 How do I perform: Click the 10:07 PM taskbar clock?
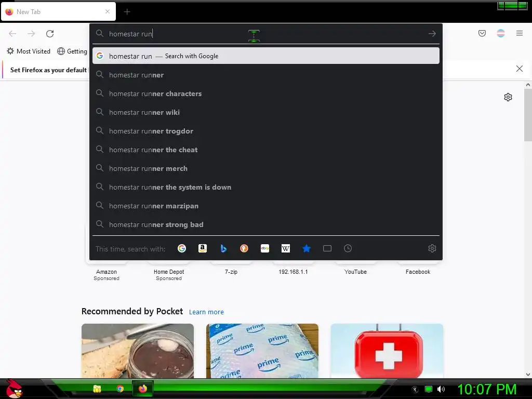click(487, 389)
